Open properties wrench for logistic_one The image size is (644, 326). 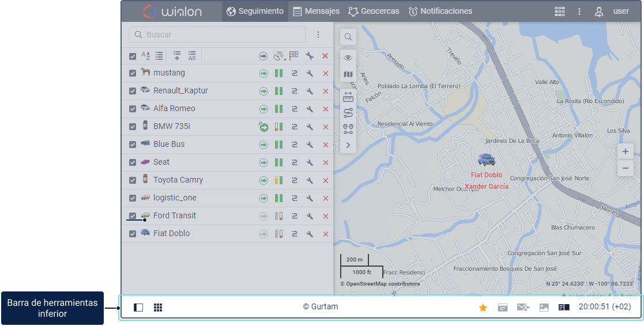(310, 199)
